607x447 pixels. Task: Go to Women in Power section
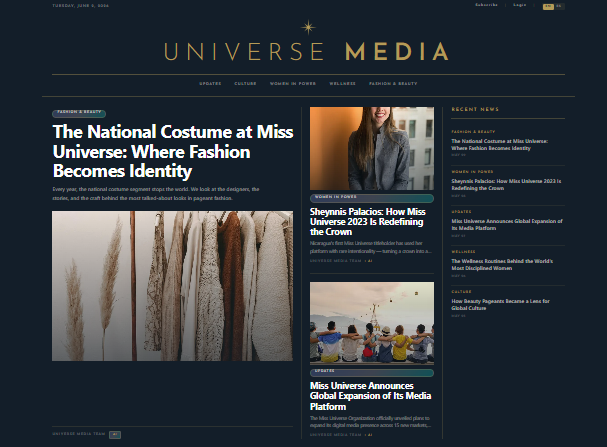pyautogui.click(x=293, y=84)
